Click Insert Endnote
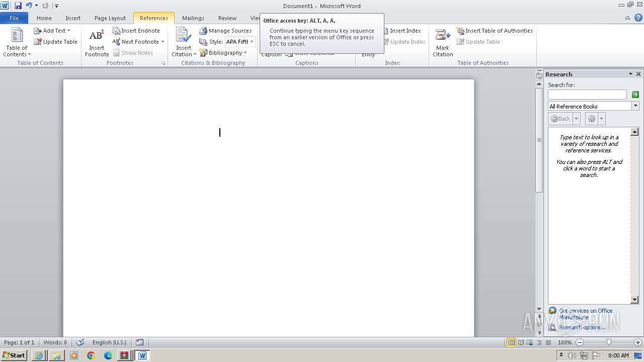Screen dimensions: 644x362 coord(136,31)
